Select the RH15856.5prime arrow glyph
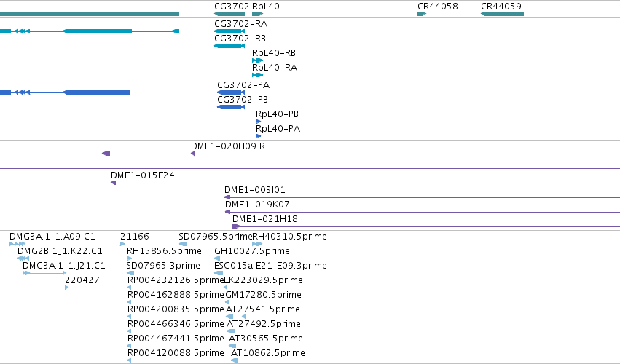The width and height of the screenshot is (620, 364). (129, 258)
